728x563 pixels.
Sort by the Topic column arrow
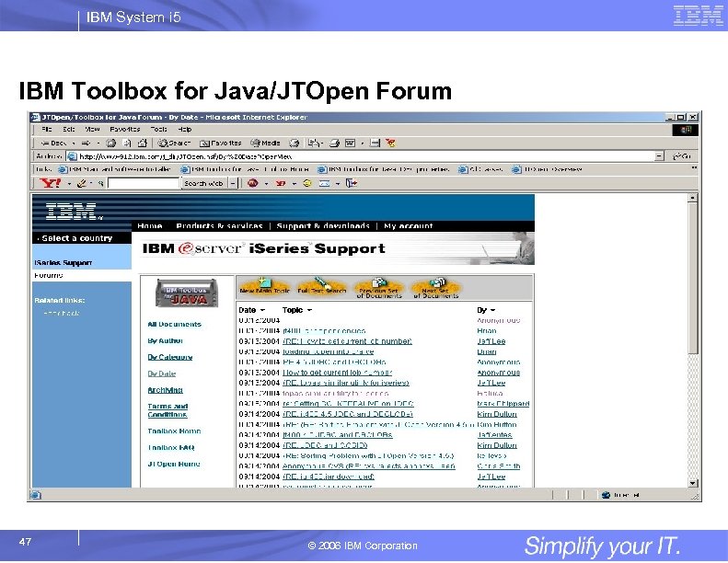click(309, 310)
